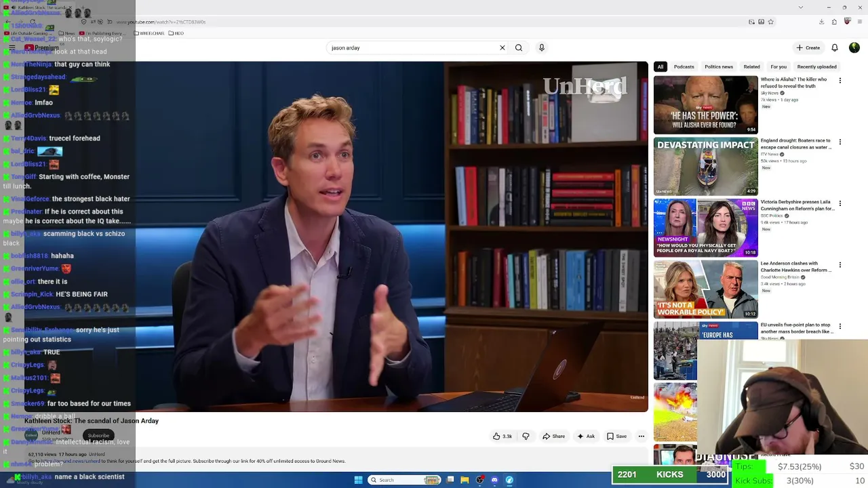The height and width of the screenshot is (488, 868).
Task: Click the Ask button below the video
Action: [586, 436]
